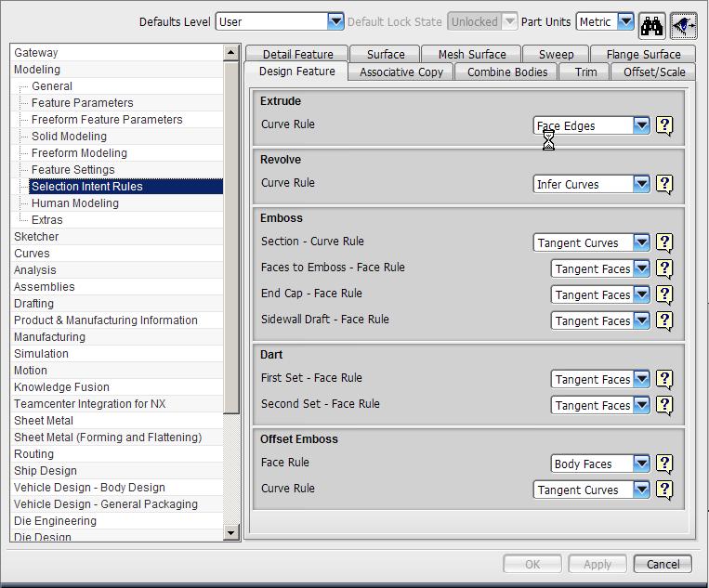Open help for Extrude Curve Rule
Screen dimensions: 709x588
(664, 125)
